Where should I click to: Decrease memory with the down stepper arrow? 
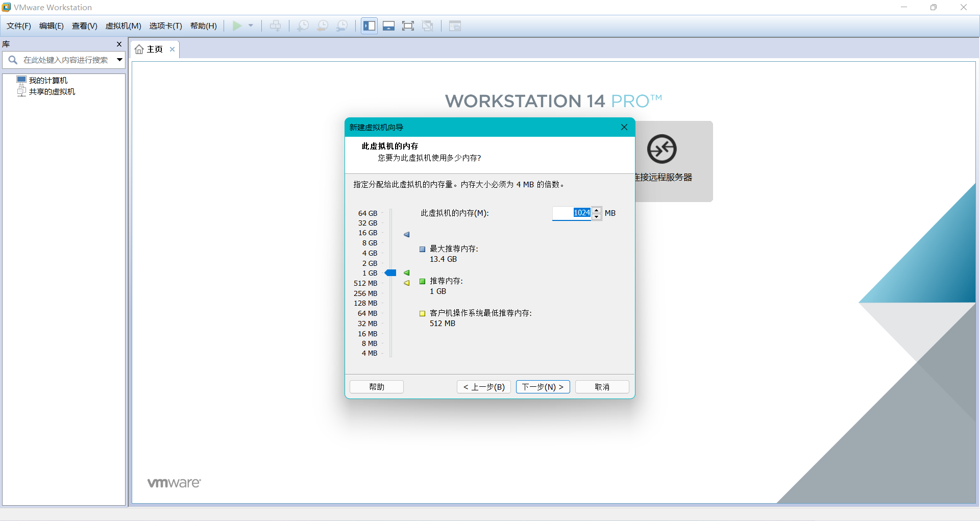tap(597, 217)
